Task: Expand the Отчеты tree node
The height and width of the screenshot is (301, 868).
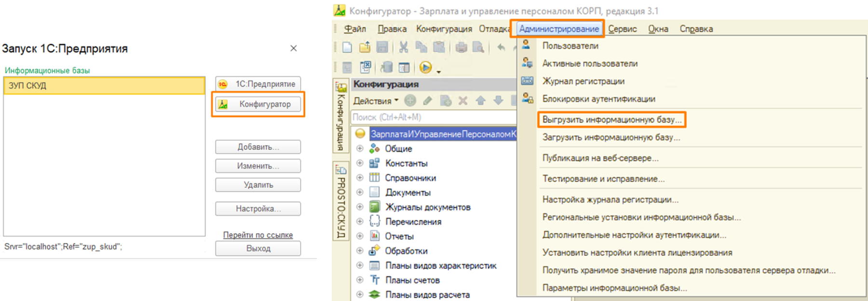Action: pyautogui.click(x=360, y=236)
